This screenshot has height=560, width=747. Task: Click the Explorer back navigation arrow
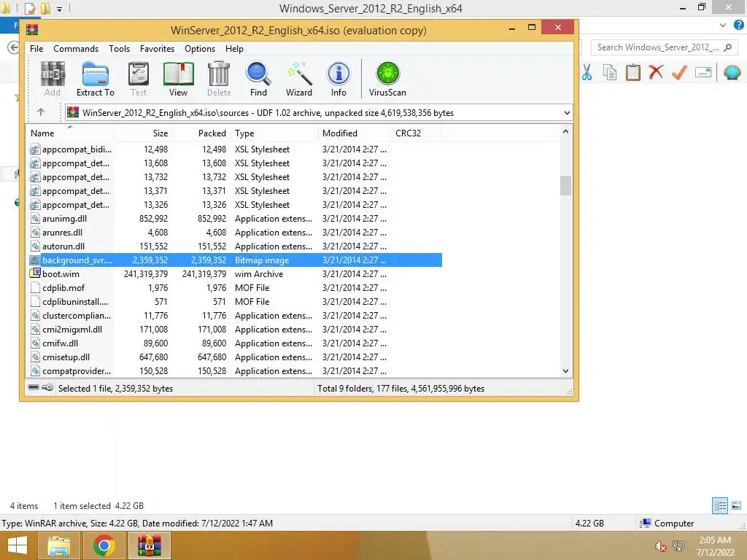pyautogui.click(x=13, y=47)
